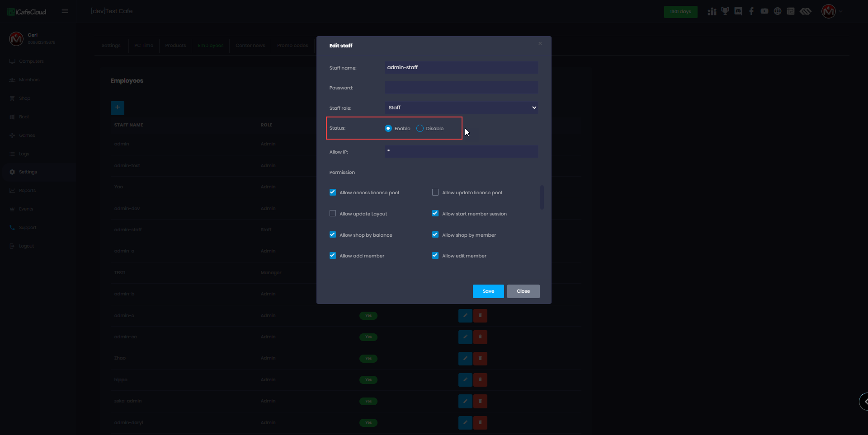Viewport: 868px width, 435px height.
Task: Click delete trash icon for hippo row
Action: pos(480,379)
